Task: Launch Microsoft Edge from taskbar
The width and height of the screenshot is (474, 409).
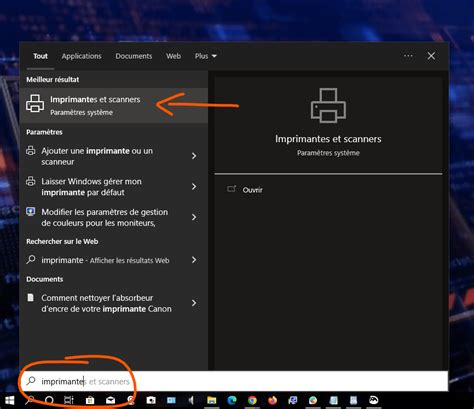Action: coord(232,400)
